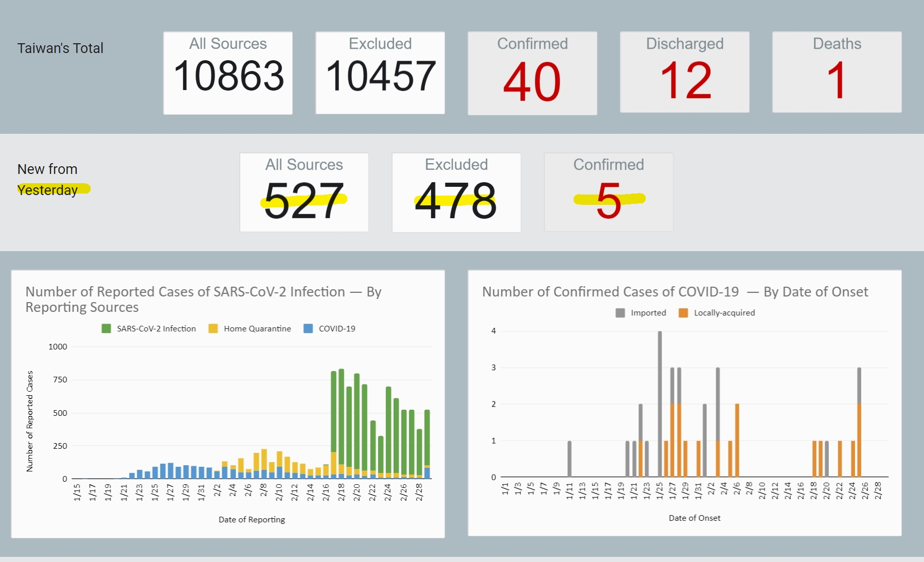Click the 'New from Yesterday' label
The height and width of the screenshot is (562, 924).
point(48,179)
